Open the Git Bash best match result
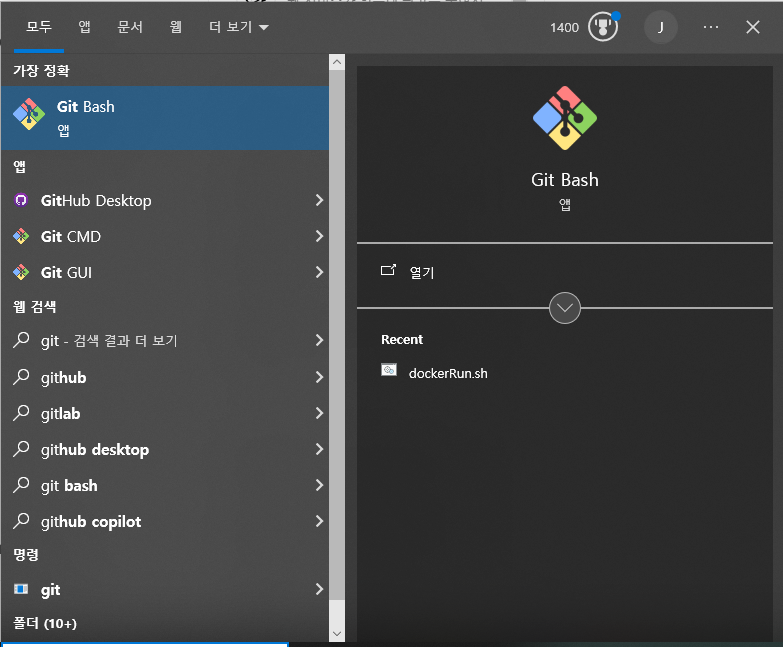 click(165, 118)
